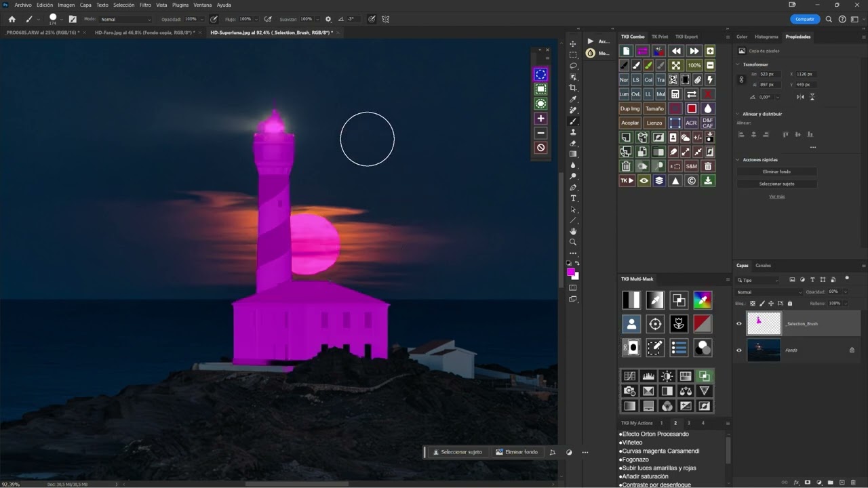Select the Gradient tool
The height and width of the screenshot is (488, 868).
point(573,154)
